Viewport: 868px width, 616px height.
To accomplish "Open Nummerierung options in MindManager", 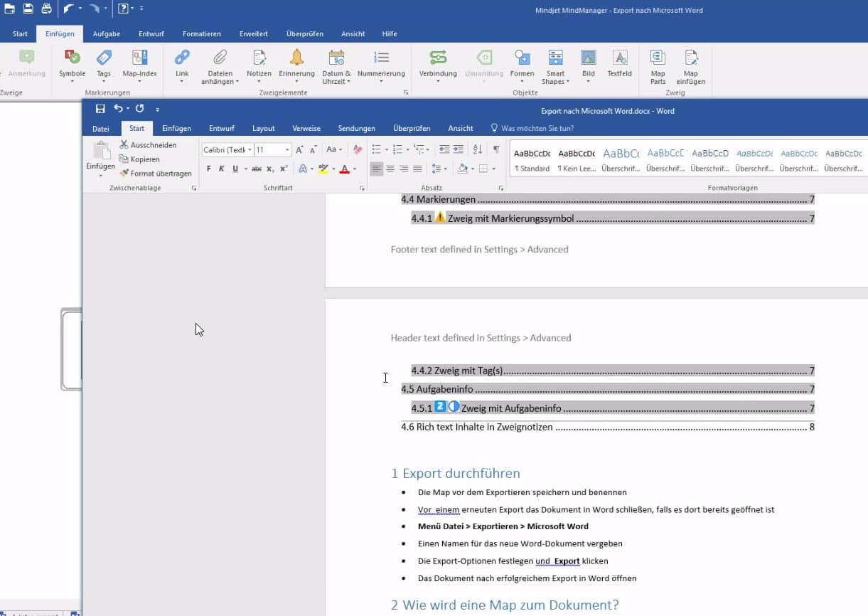I will [381, 65].
